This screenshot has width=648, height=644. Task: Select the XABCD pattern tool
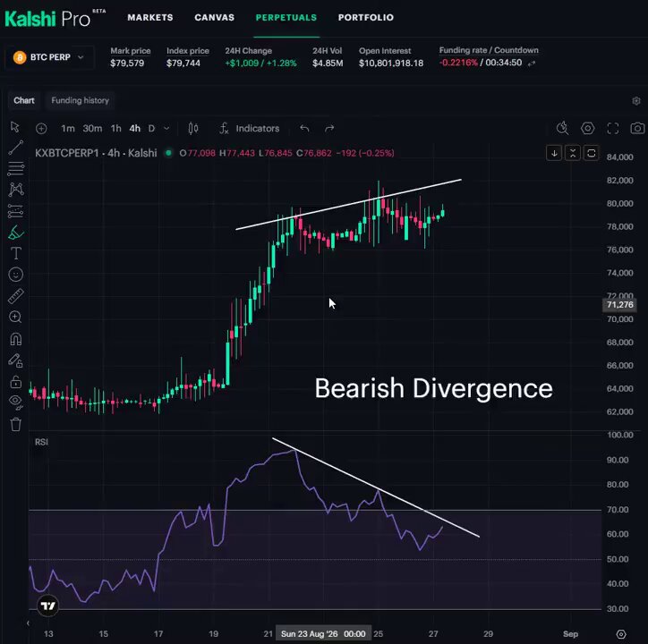(16, 190)
